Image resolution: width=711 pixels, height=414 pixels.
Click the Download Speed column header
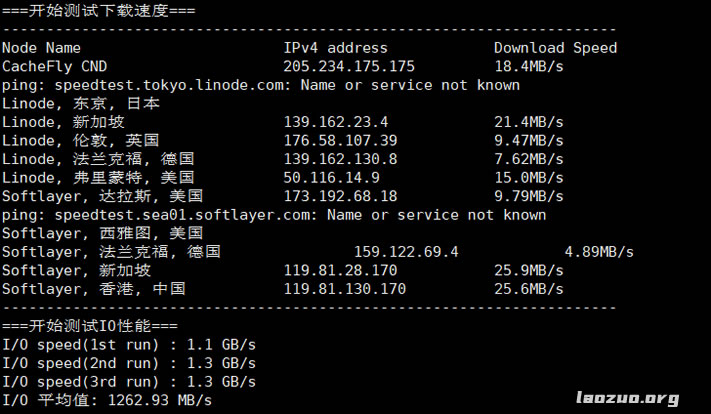(555, 48)
